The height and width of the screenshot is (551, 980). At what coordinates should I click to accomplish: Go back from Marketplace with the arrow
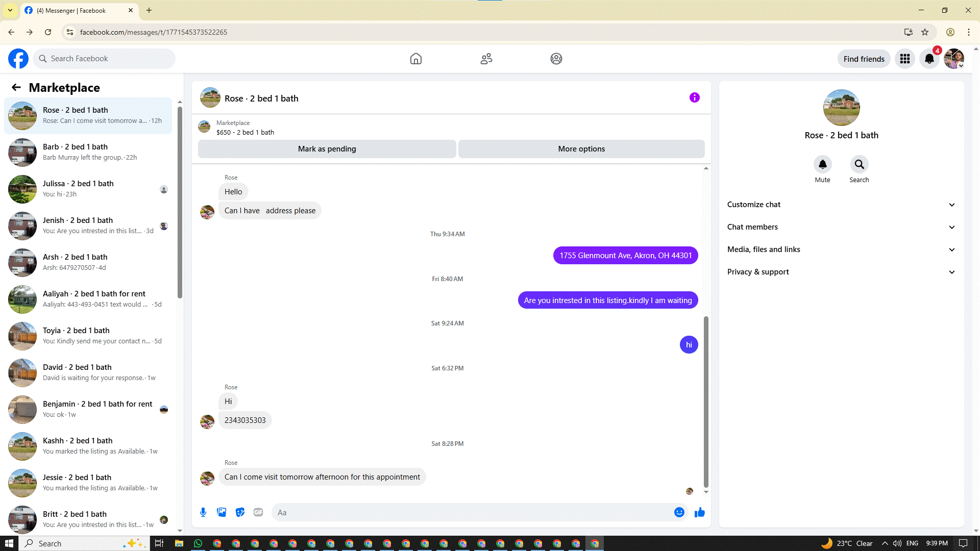click(x=16, y=87)
